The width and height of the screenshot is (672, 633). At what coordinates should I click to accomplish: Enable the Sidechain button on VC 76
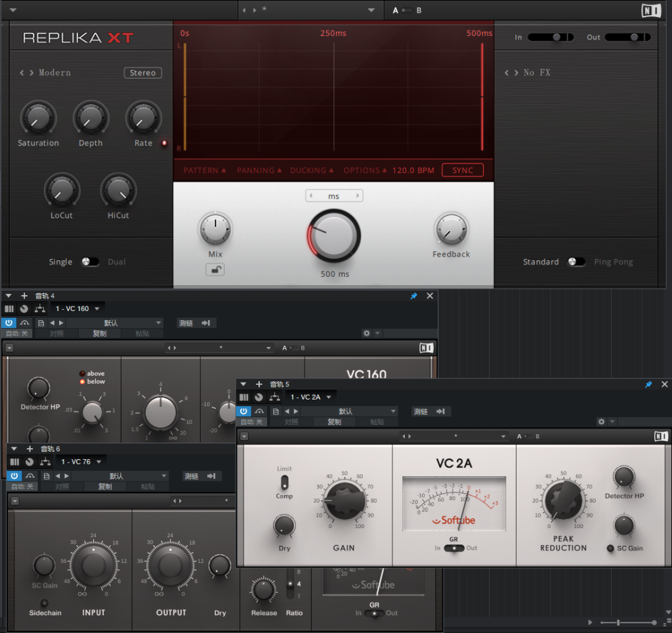44,603
